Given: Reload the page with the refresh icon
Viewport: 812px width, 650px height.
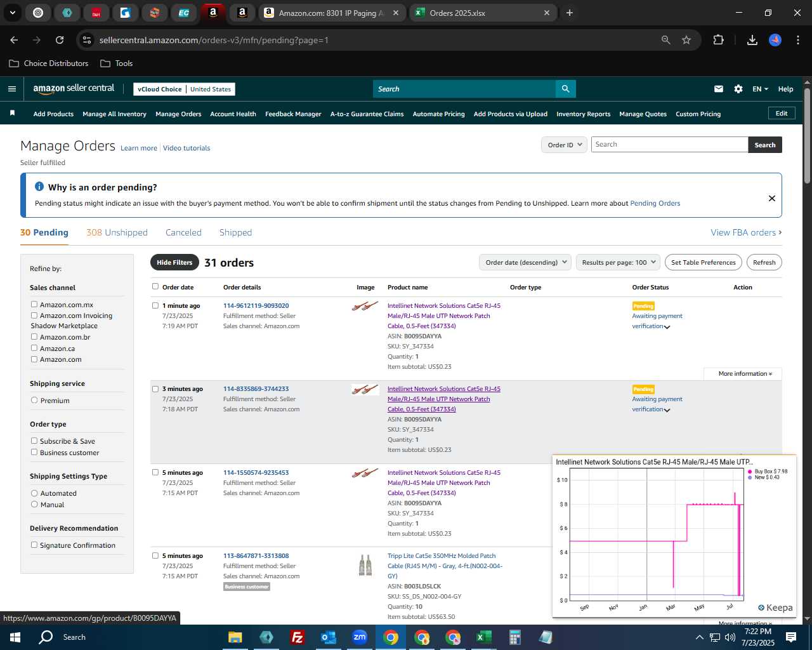Looking at the screenshot, I should [x=60, y=40].
